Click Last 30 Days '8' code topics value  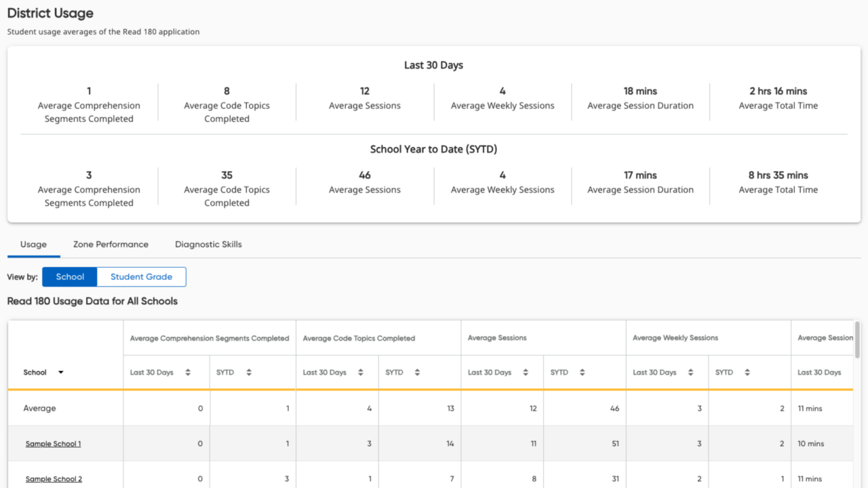226,91
